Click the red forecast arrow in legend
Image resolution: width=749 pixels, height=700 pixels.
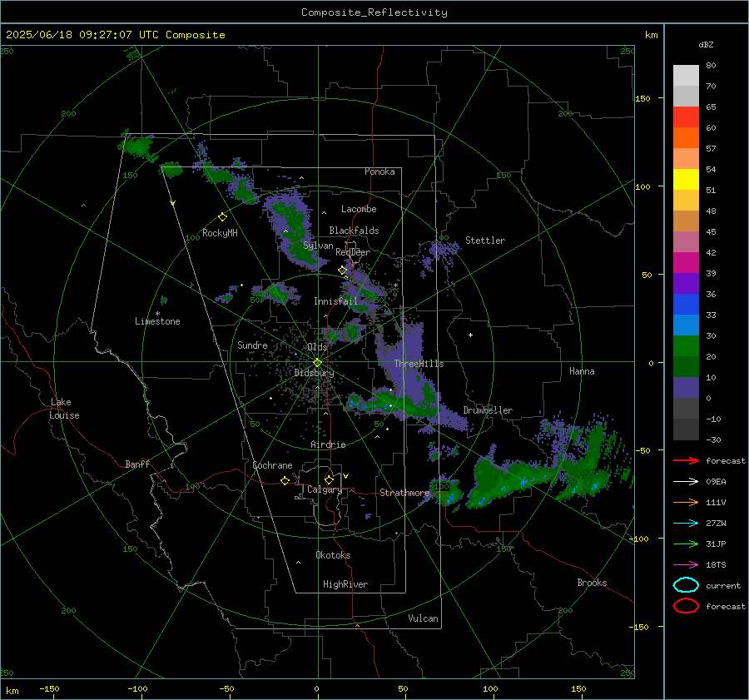[686, 460]
